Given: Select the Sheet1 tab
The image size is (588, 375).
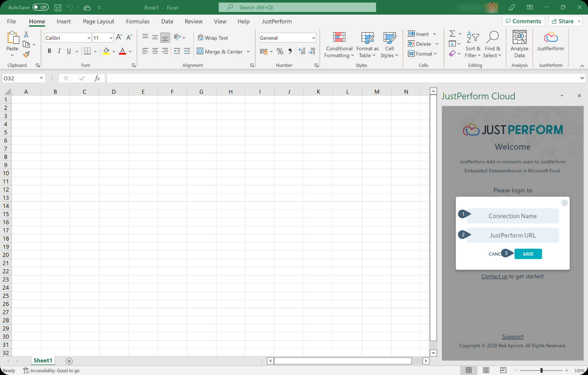Looking at the screenshot, I should [43, 360].
